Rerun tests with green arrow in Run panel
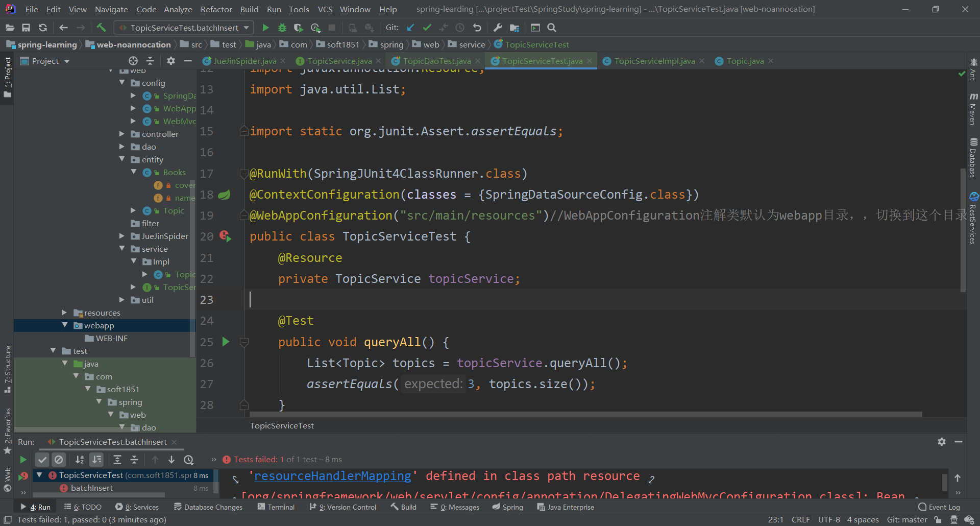Screen dimensions: 980x526 coord(23,460)
